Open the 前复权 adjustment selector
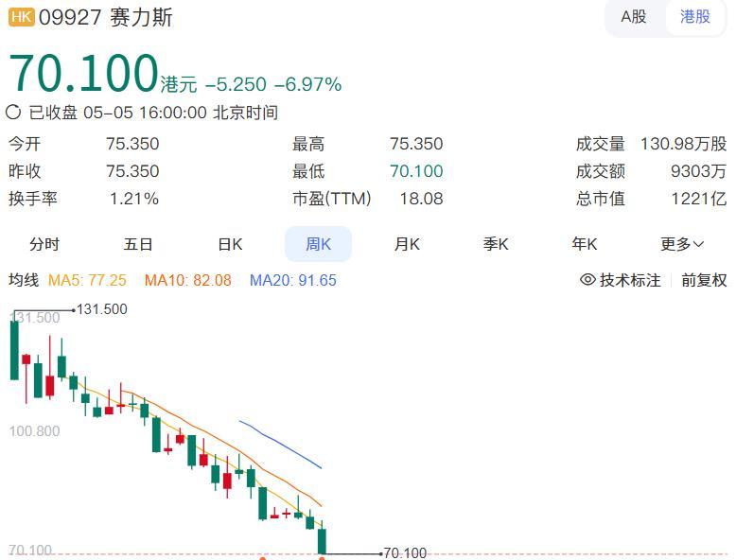736x560 pixels. click(704, 280)
